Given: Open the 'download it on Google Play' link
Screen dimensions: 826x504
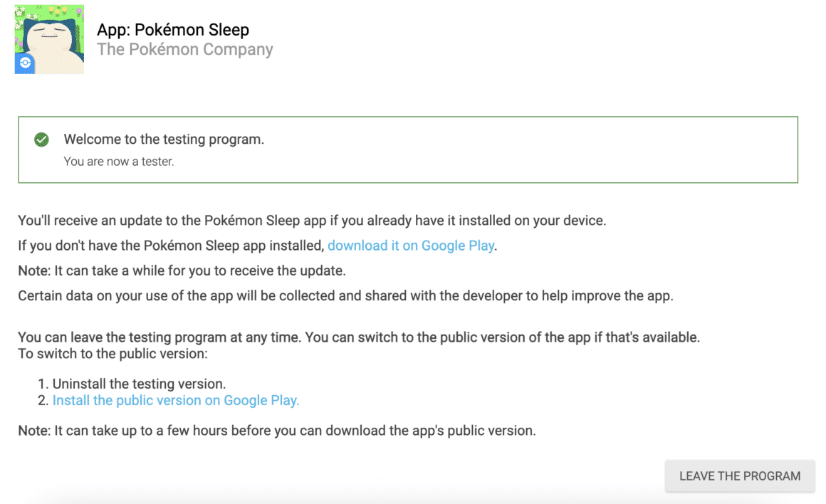Looking at the screenshot, I should click(411, 246).
